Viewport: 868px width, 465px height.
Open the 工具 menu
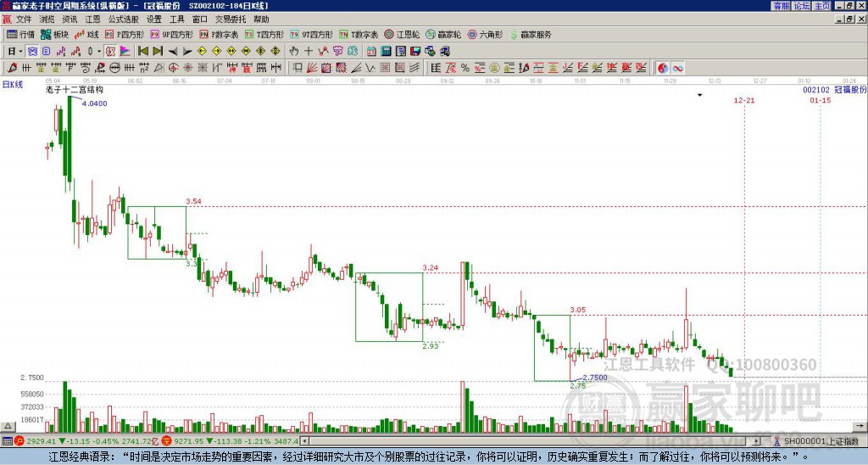point(177,20)
